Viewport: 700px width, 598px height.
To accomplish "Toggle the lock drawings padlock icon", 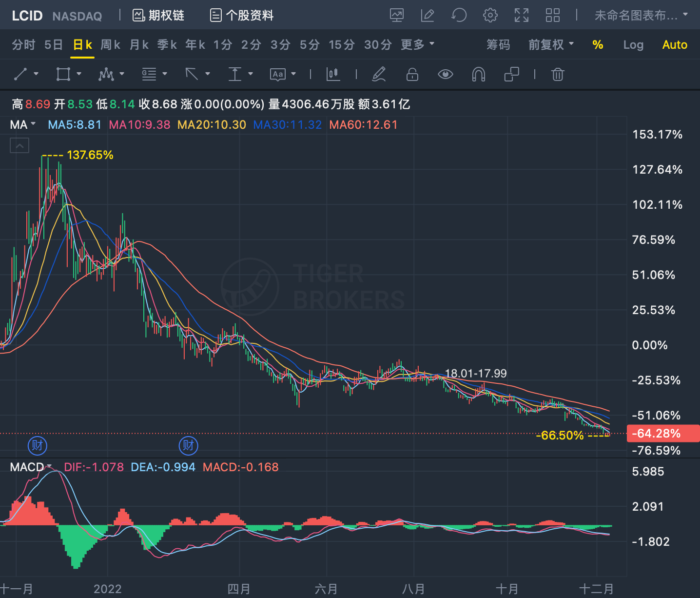I will [412, 74].
